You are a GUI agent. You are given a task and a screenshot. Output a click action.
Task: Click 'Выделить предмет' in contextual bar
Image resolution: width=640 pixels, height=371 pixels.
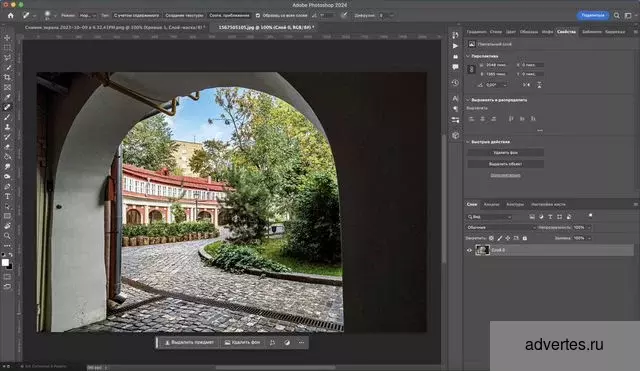(189, 342)
